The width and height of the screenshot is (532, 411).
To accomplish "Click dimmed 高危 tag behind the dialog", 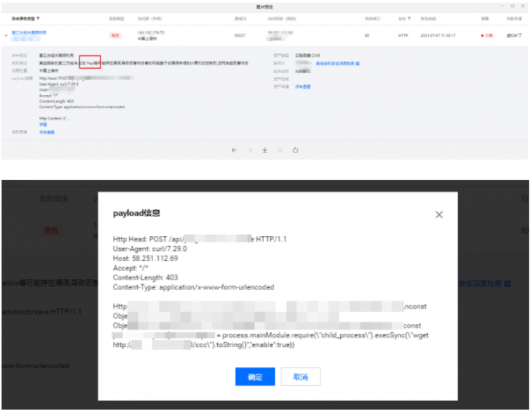I will [x=51, y=230].
